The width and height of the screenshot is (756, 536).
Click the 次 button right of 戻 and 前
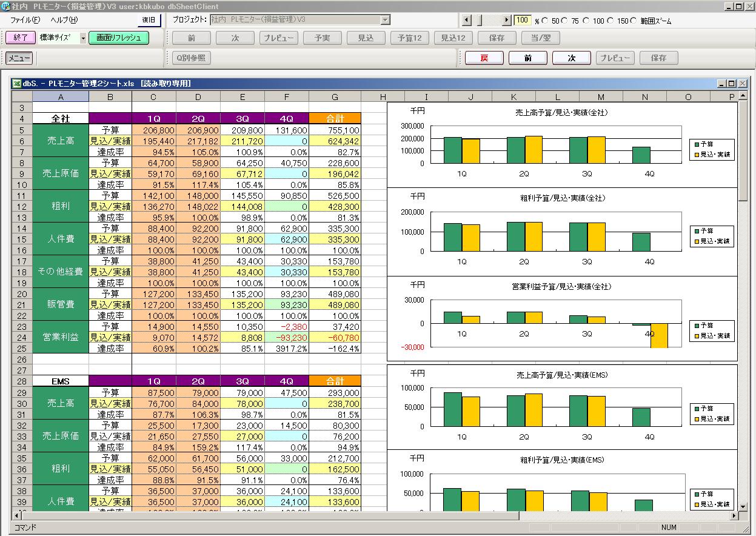[x=572, y=58]
